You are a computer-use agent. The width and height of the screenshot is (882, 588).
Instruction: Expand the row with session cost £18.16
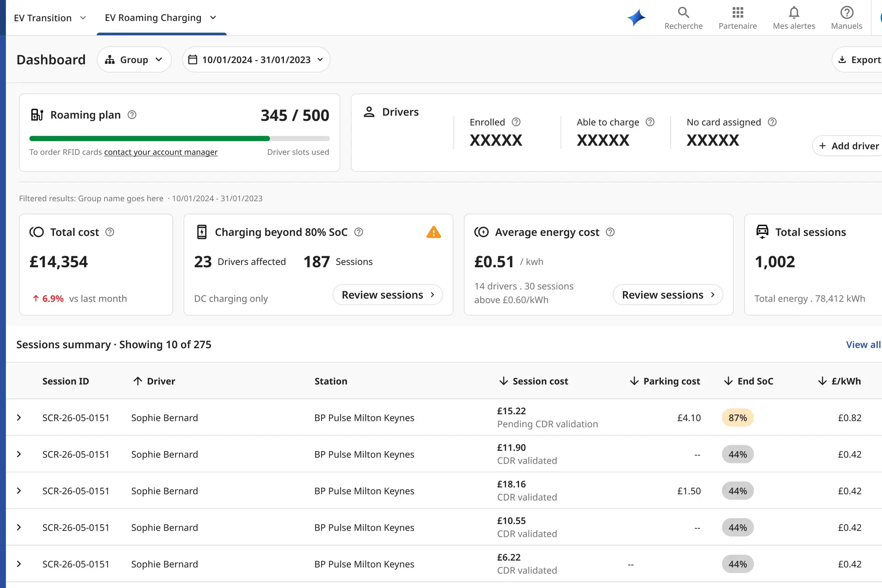tap(19, 491)
